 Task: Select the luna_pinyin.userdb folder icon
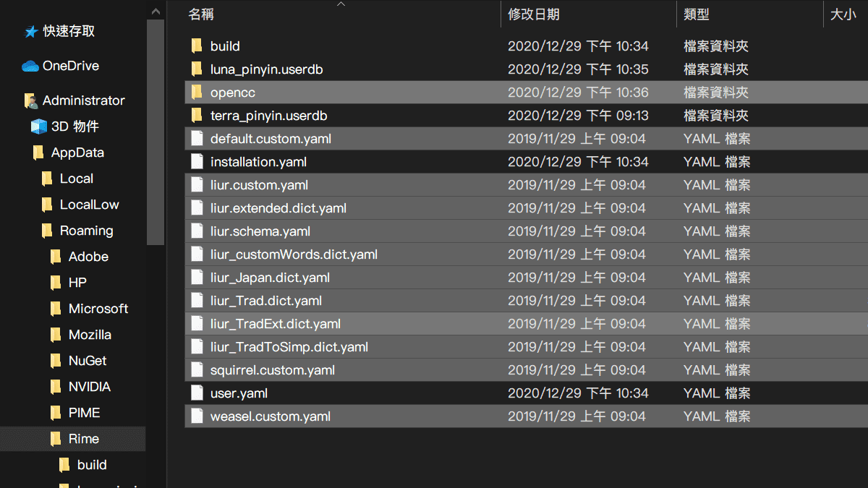coord(197,69)
